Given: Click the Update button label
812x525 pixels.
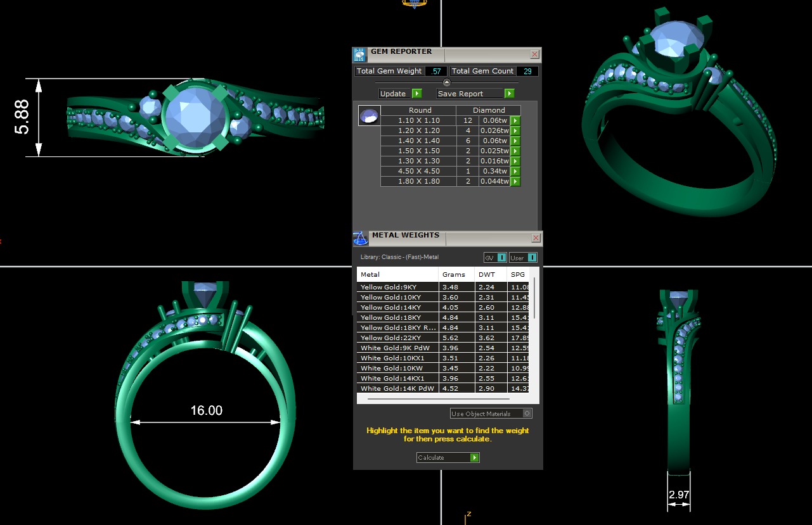Looking at the screenshot, I should (393, 94).
